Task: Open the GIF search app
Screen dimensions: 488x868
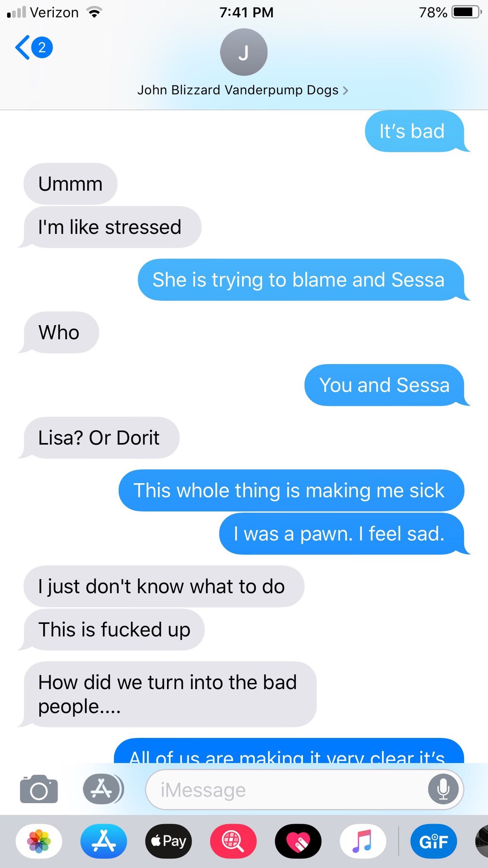Action: [434, 841]
